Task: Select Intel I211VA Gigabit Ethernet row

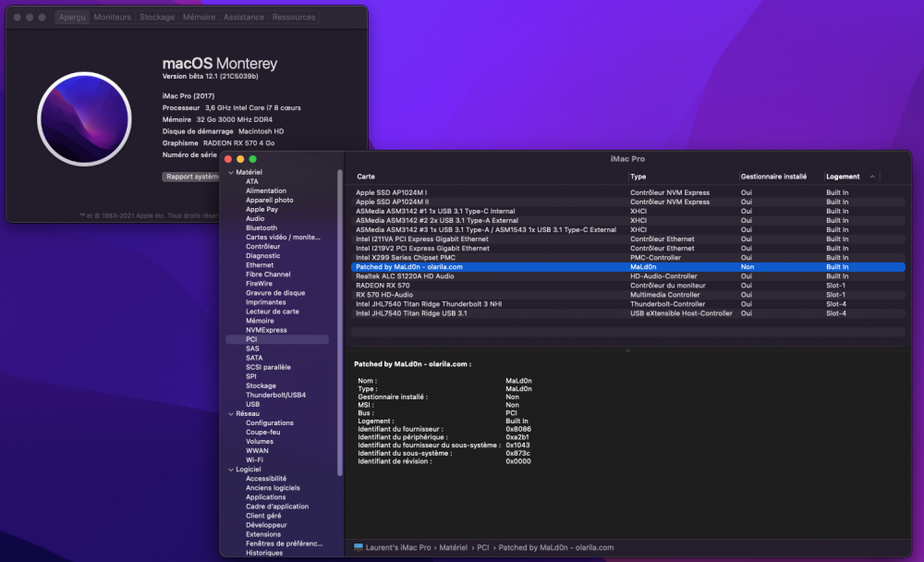Action: tap(627, 238)
